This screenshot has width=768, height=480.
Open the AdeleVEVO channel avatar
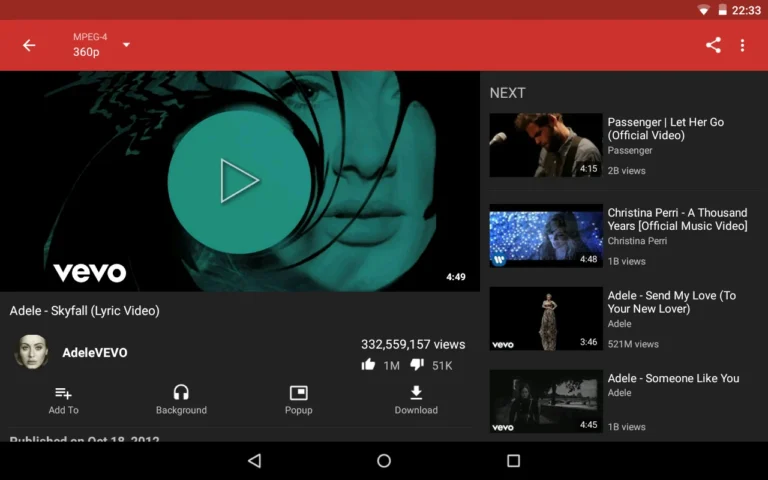(32, 352)
